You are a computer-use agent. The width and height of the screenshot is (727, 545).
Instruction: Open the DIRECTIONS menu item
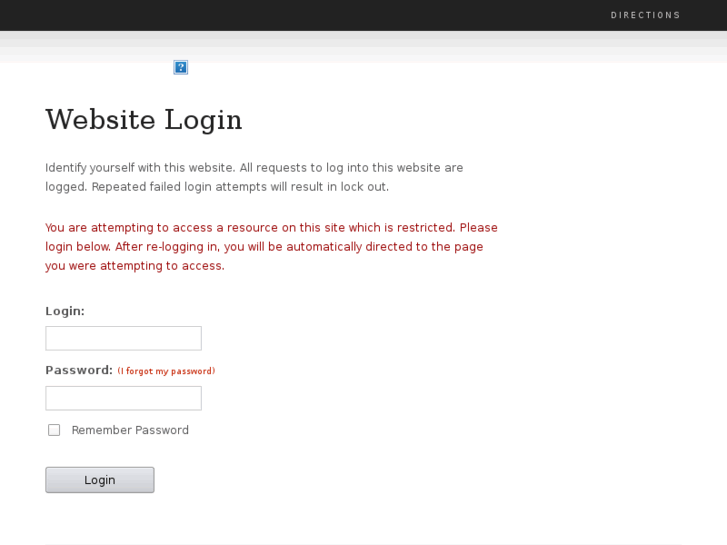tap(645, 15)
